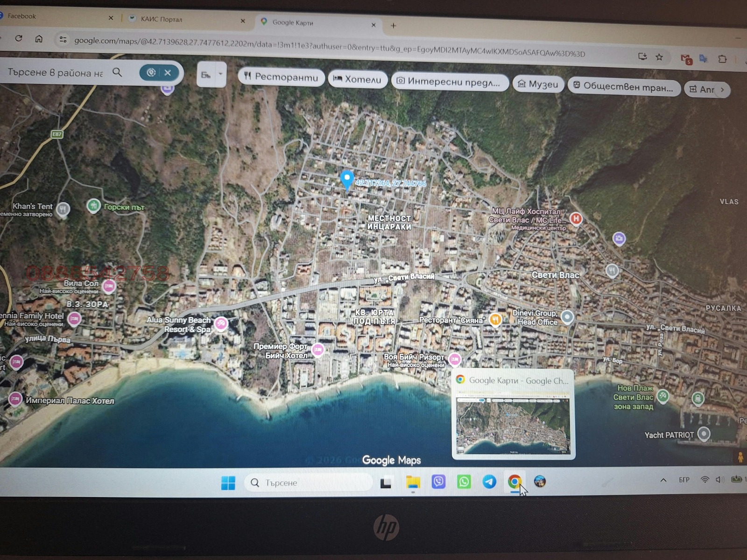Filter map by Хотели
Screen dimensions: 747x560
point(358,79)
